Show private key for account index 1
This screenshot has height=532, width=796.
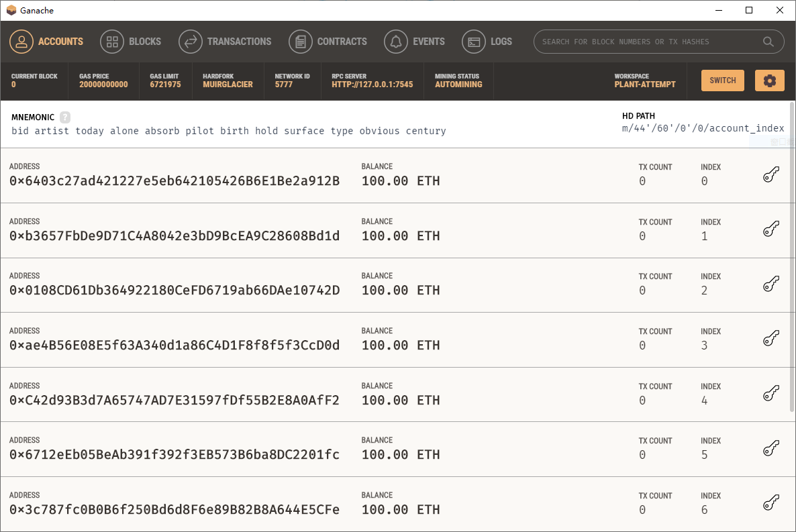tap(771, 229)
